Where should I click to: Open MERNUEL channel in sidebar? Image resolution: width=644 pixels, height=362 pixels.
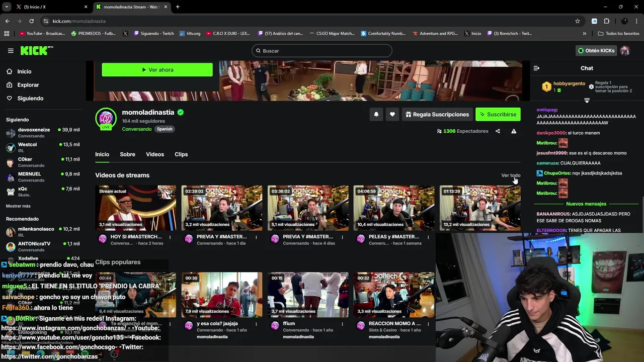pos(43,177)
